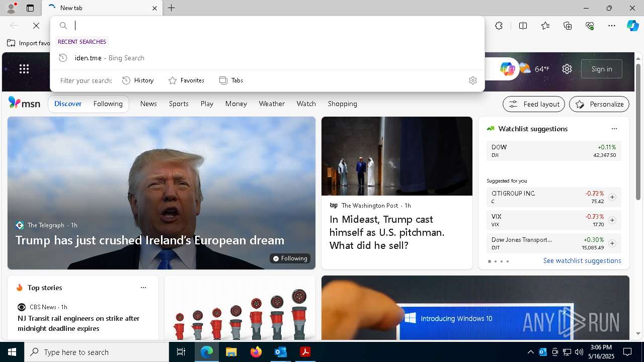Open DOW stock row

[554, 151]
